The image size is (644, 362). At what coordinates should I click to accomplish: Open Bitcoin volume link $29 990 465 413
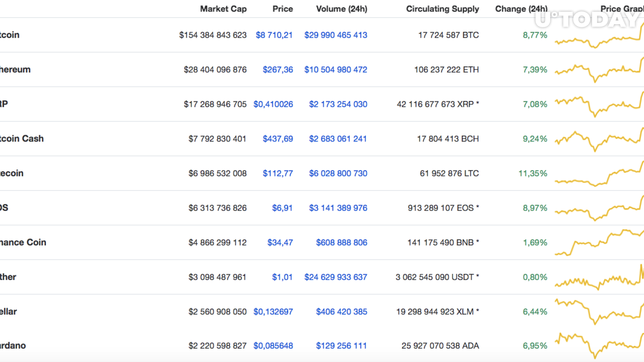336,35
